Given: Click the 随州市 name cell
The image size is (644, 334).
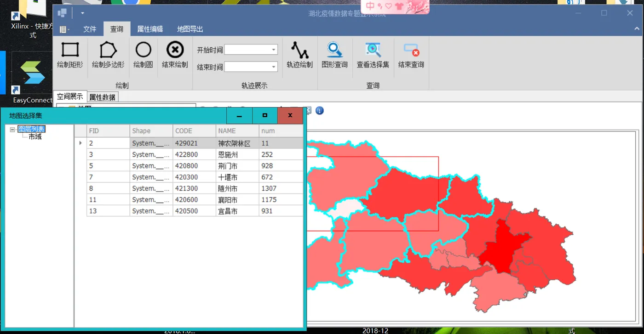Looking at the screenshot, I should point(237,188).
